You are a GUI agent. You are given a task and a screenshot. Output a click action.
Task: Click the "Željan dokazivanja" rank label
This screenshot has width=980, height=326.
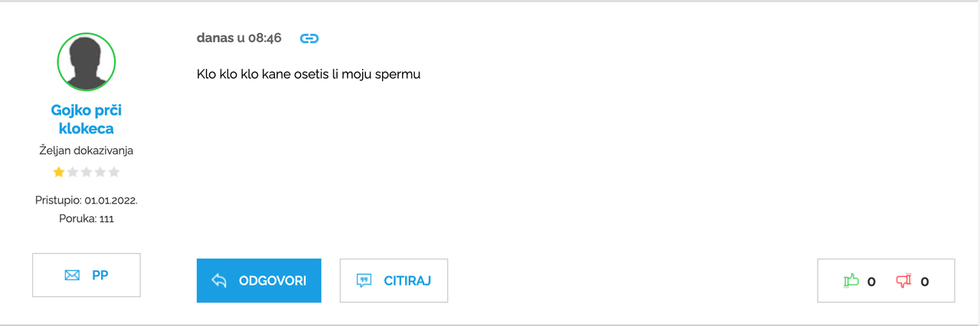[87, 151]
